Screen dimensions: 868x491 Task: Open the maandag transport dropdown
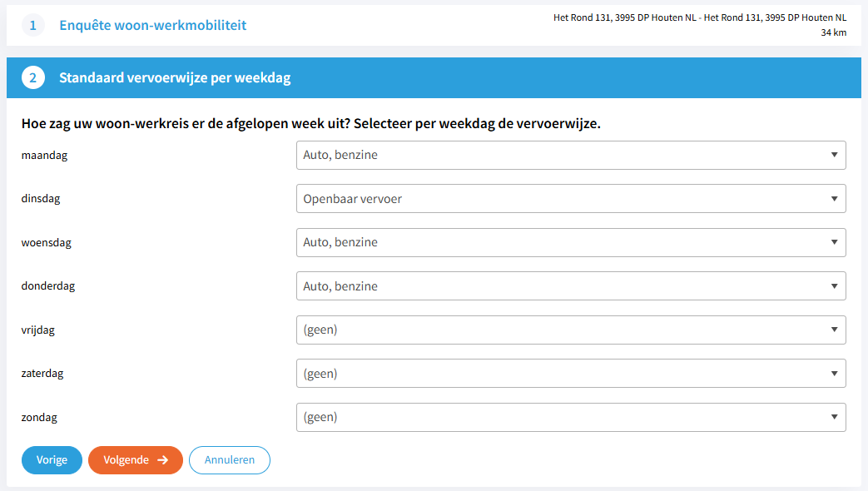click(x=571, y=155)
